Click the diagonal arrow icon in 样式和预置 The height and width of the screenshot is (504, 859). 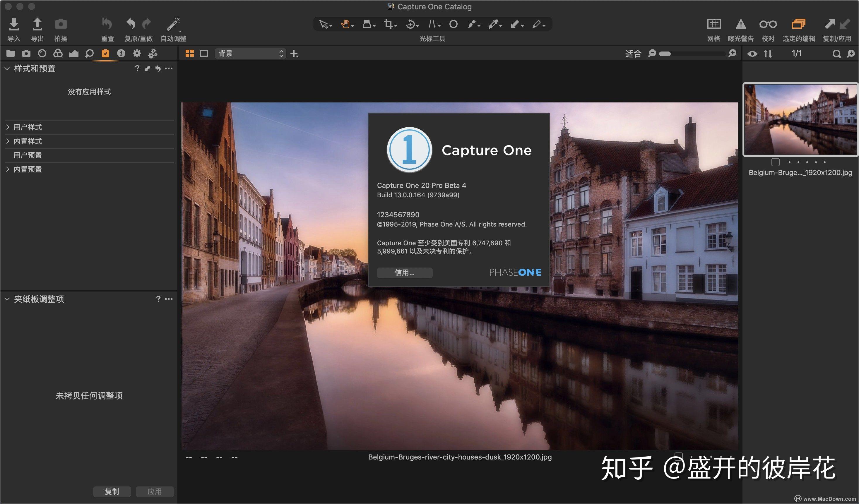pos(148,68)
